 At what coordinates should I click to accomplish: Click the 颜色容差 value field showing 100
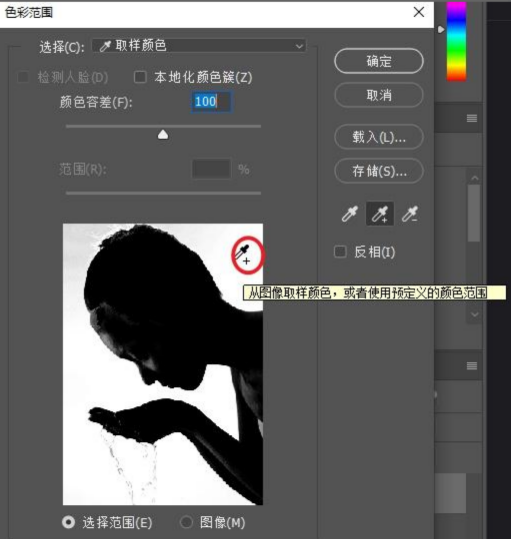click(211, 101)
